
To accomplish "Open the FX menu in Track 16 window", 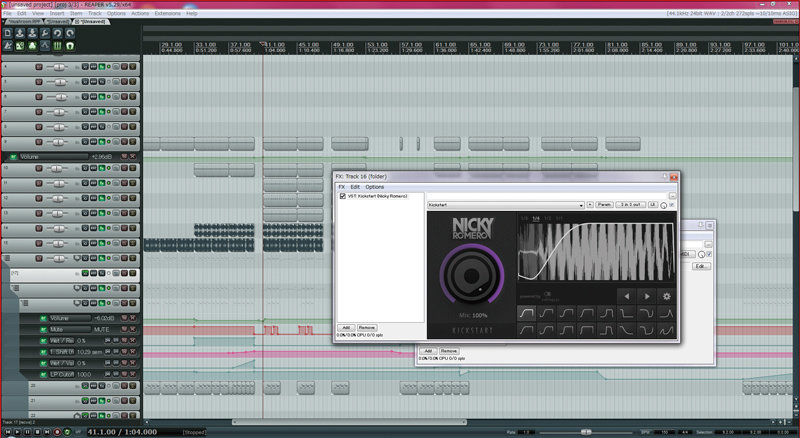I will [x=342, y=187].
